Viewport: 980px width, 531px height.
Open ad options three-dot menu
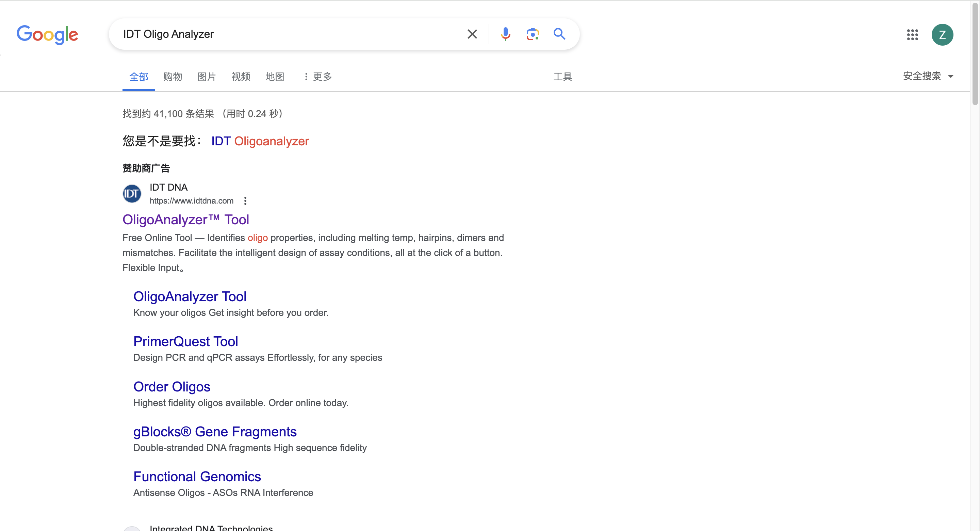tap(245, 200)
